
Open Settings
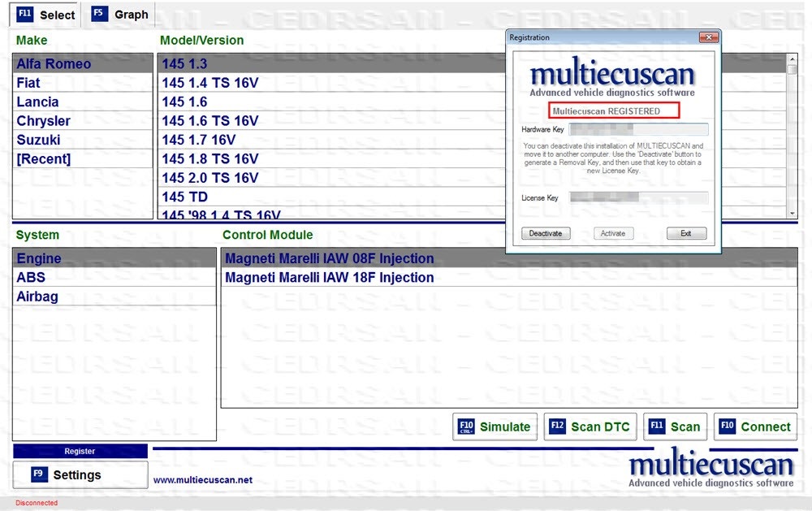(x=80, y=474)
